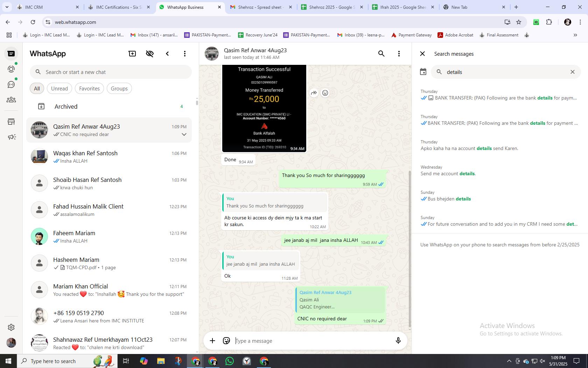Click the chat header search magnifier
The width and height of the screenshot is (588, 368).
[381, 54]
